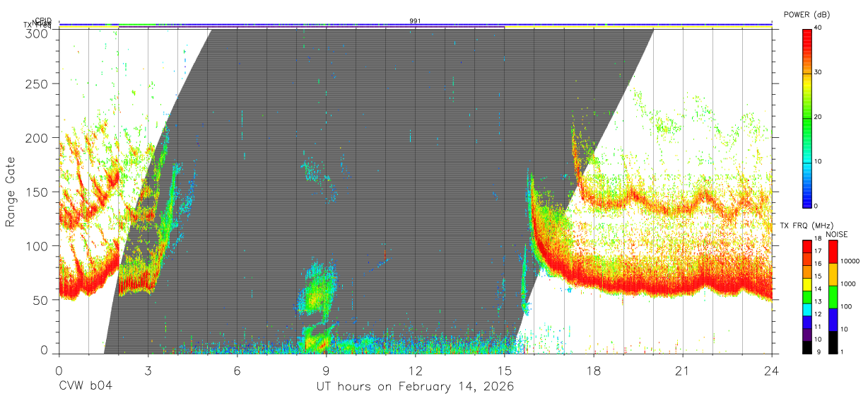The image size is (868, 401).
Task: Pick the black segment of the NOISE scale
Action: pyautogui.click(x=833, y=342)
